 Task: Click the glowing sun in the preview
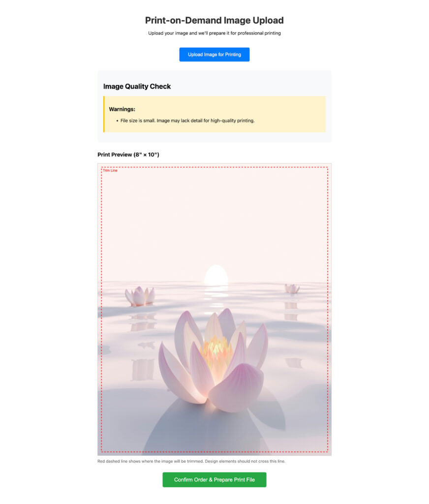[x=216, y=275]
